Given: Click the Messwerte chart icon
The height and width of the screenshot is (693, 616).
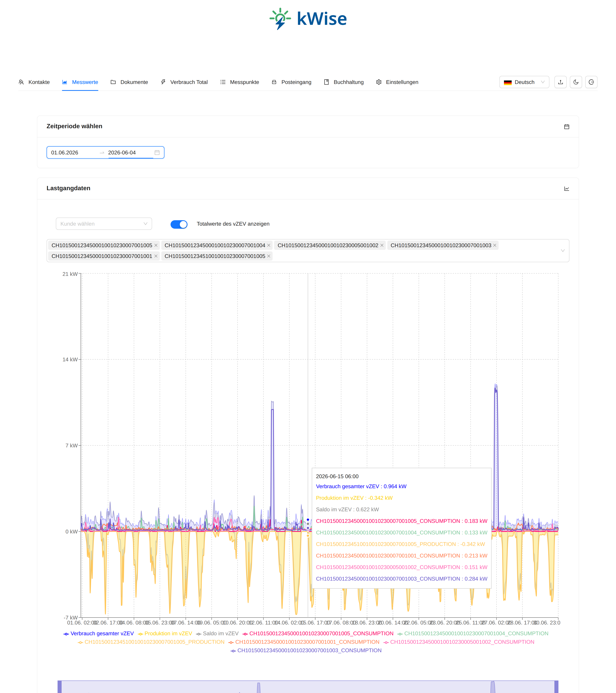Looking at the screenshot, I should coord(65,82).
